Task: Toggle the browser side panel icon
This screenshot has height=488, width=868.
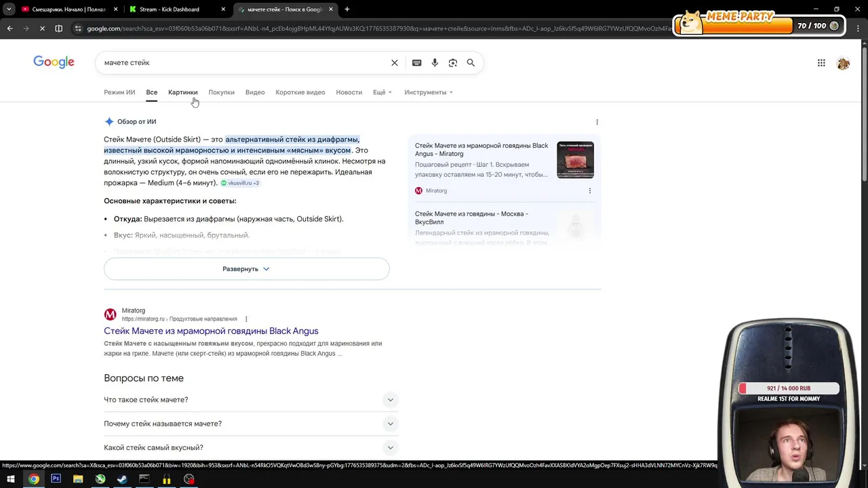Action: 59,28
